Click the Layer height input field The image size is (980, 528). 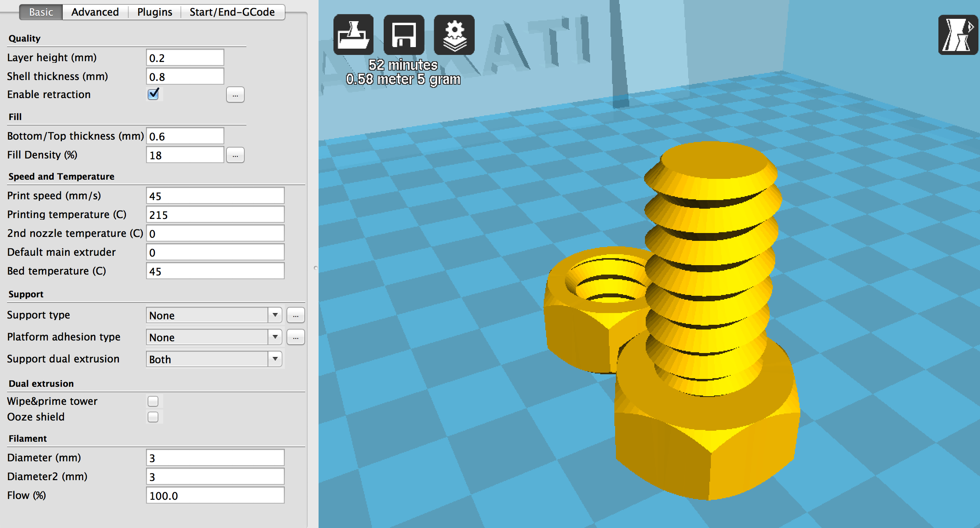(x=185, y=58)
